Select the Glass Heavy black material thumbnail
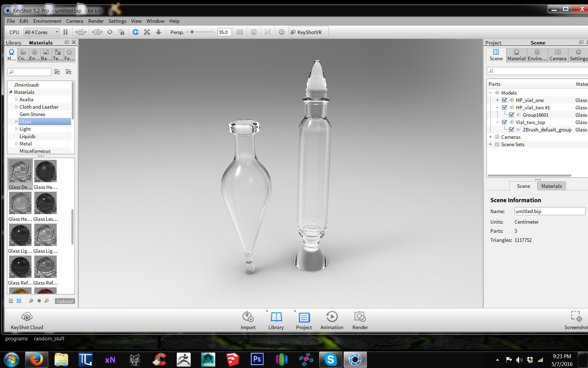Image resolution: width=588 pixels, height=368 pixels. tap(45, 171)
